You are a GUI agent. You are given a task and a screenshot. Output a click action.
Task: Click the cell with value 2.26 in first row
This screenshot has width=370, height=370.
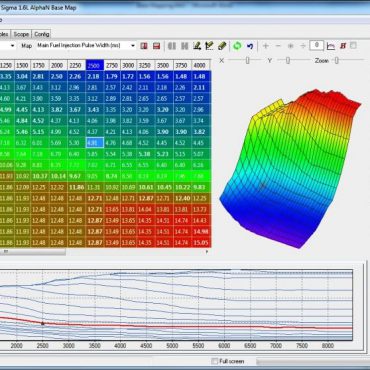pyautogui.click(x=76, y=76)
